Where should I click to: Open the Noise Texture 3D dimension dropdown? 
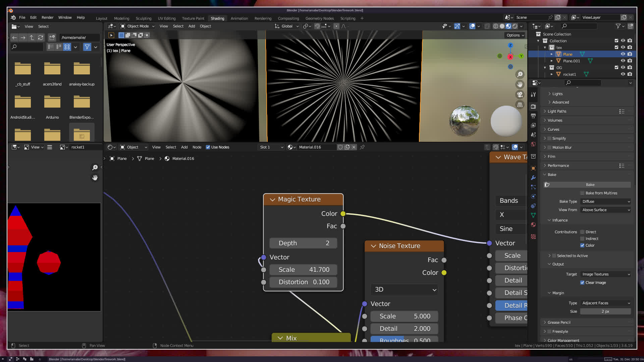(x=404, y=290)
